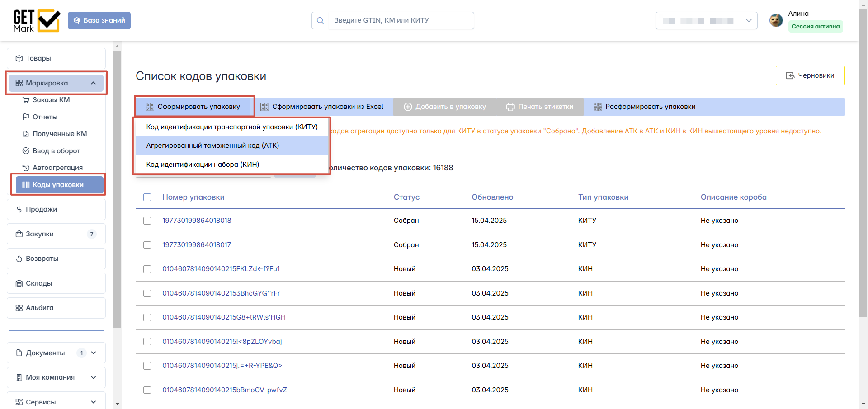Select checkbox for package 197730199864018017
This screenshot has width=868, height=409.
tap(147, 245)
